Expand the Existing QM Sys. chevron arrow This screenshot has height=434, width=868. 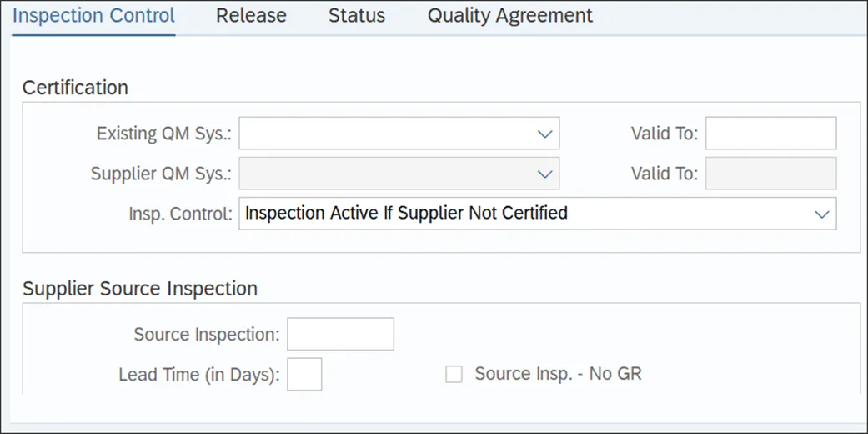[x=545, y=134]
